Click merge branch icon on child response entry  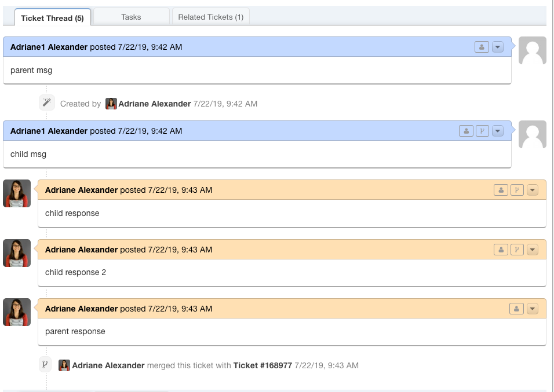[517, 190]
